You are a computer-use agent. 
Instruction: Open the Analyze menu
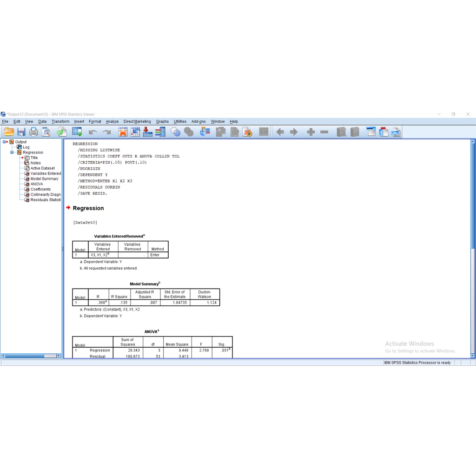tap(112, 122)
